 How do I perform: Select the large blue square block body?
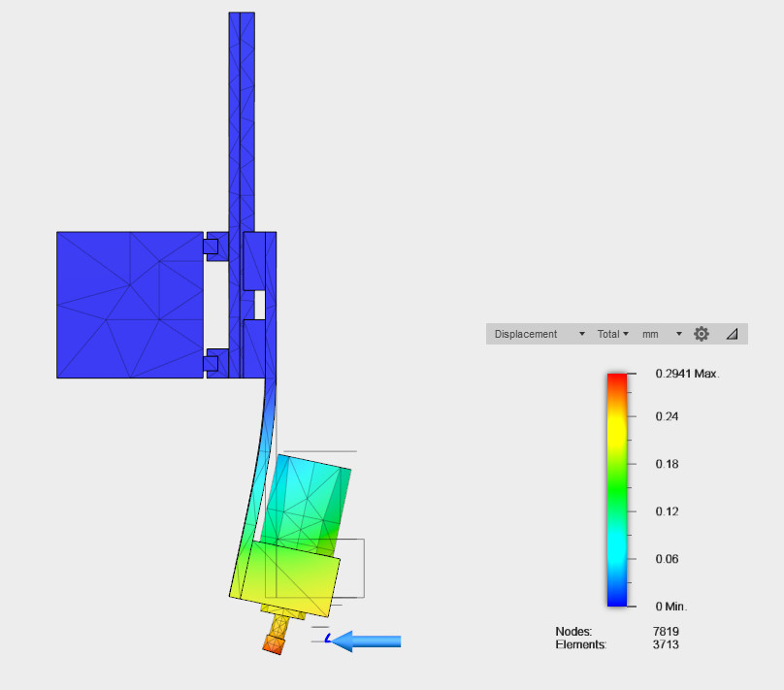click(130, 305)
